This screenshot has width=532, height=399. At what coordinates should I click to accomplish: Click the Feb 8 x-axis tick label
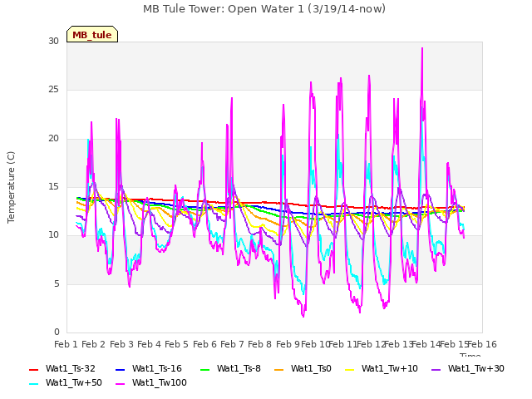(259, 344)
